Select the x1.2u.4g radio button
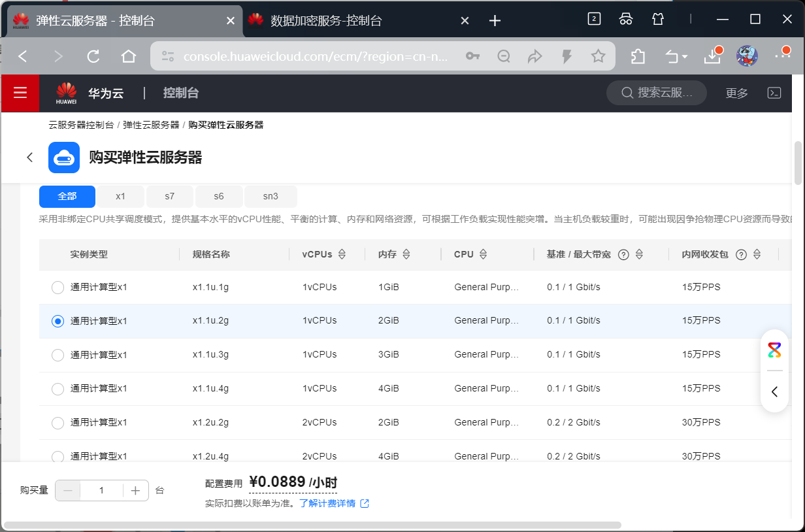 [x=57, y=456]
